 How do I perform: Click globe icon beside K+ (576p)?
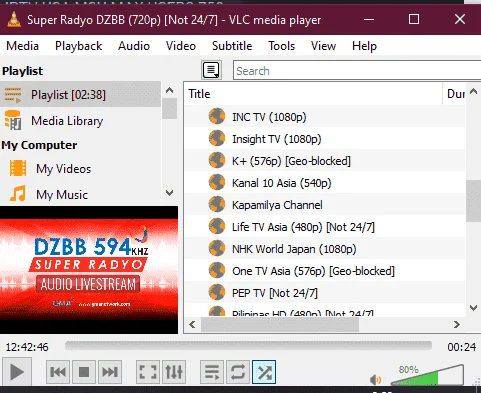point(217,160)
